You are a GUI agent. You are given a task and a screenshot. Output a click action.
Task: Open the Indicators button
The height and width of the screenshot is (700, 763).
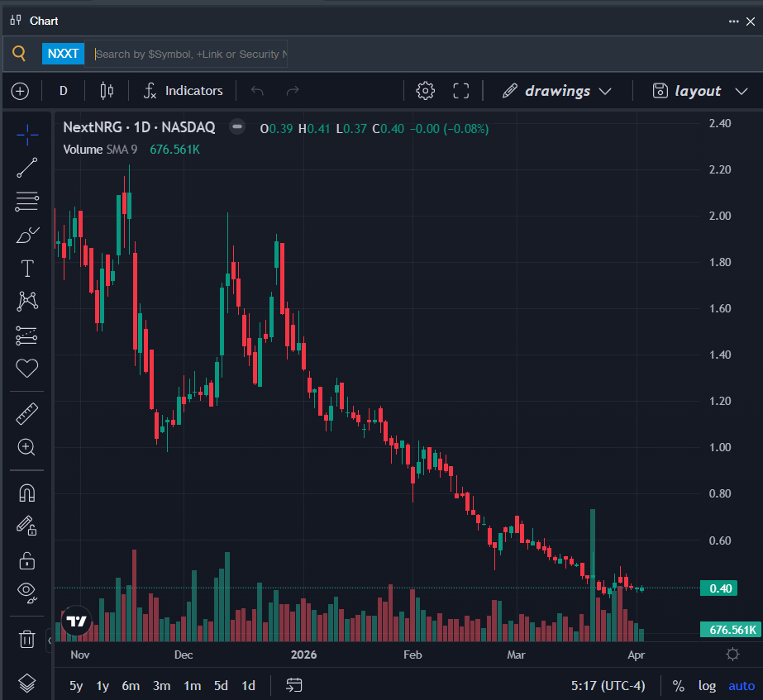(183, 91)
